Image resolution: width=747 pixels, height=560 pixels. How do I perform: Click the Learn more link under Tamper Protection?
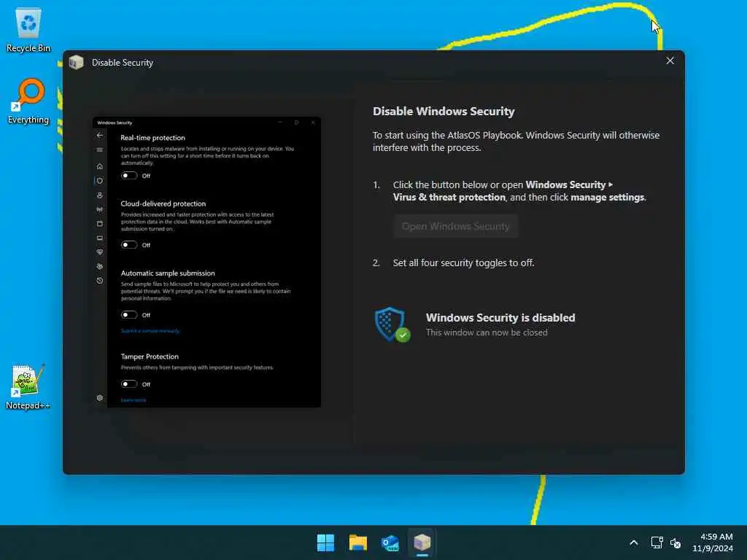133,400
